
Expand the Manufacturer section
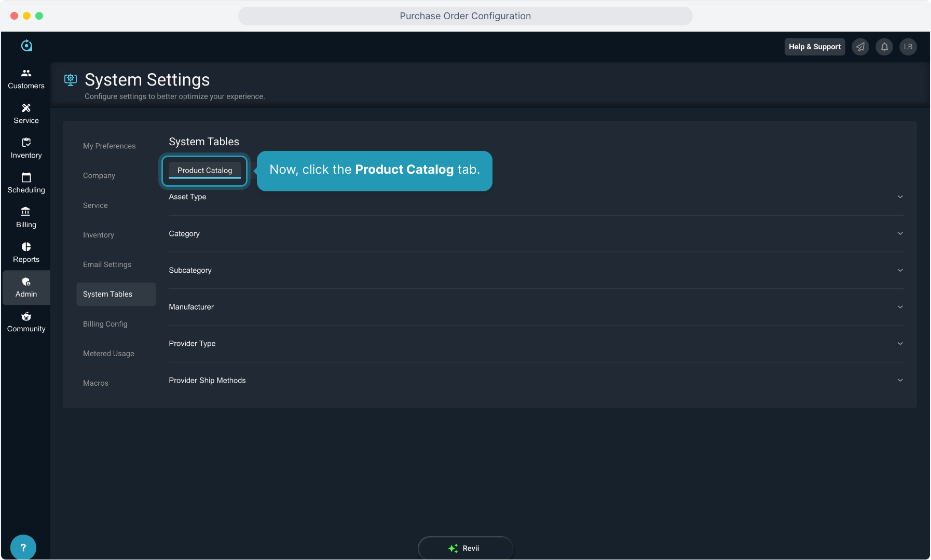click(x=900, y=307)
